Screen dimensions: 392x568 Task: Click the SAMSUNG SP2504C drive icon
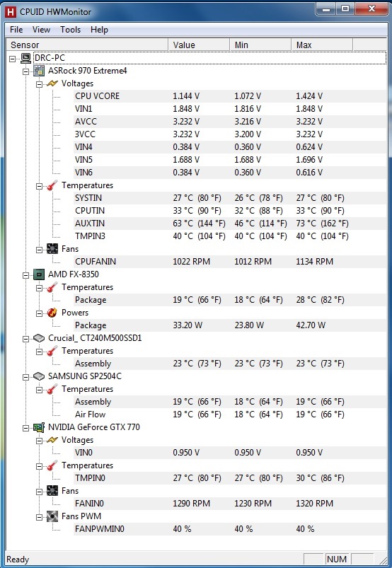coord(39,376)
